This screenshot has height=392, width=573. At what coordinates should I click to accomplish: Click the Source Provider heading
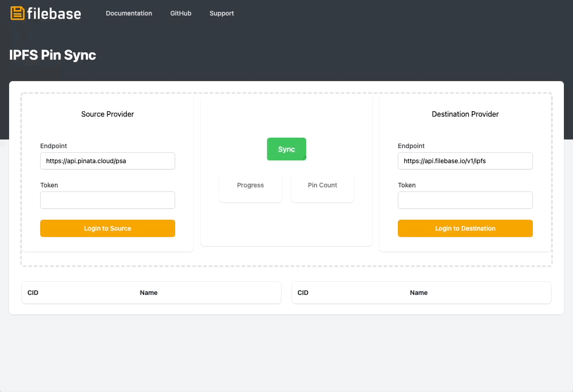pos(107,114)
